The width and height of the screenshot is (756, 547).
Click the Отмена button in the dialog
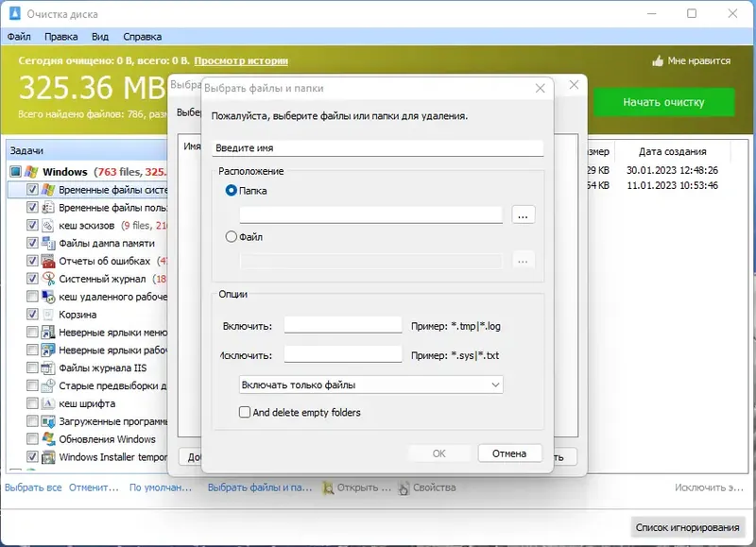[509, 453]
